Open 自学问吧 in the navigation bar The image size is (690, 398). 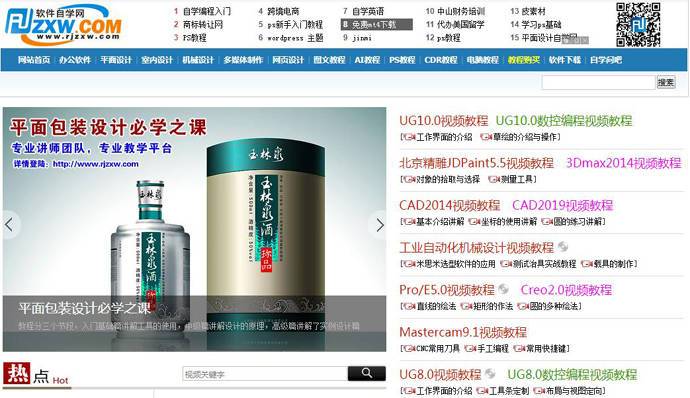click(606, 60)
